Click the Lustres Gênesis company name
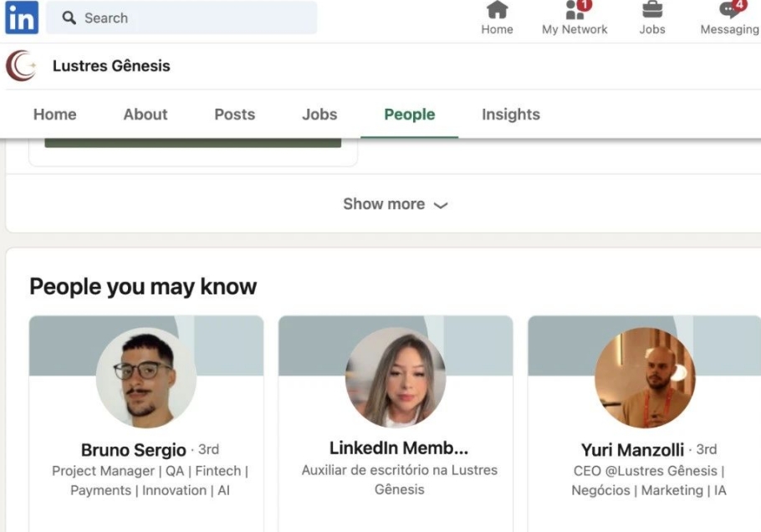Screen dimensions: 761x532 point(111,65)
